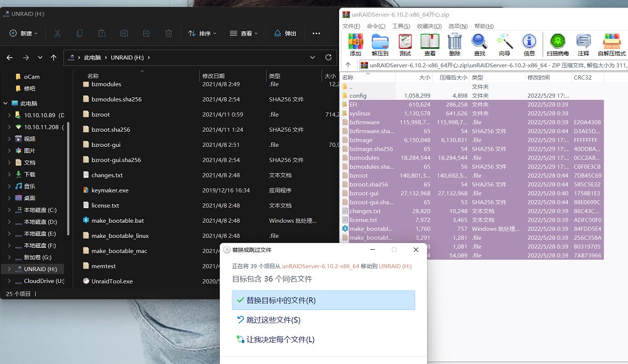Image resolution: width=628 pixels, height=364 pixels.
Task: Open the 帮助(H) menu in WinRAR
Action: [x=484, y=26]
